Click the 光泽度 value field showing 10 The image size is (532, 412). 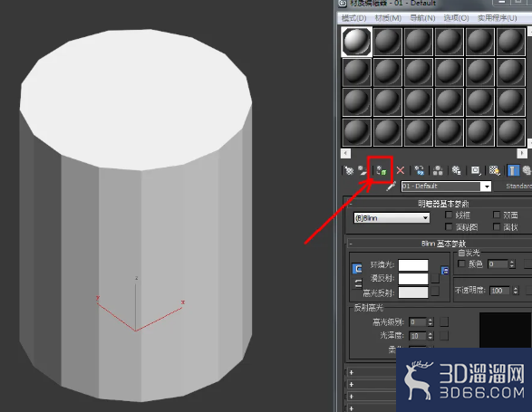point(418,336)
